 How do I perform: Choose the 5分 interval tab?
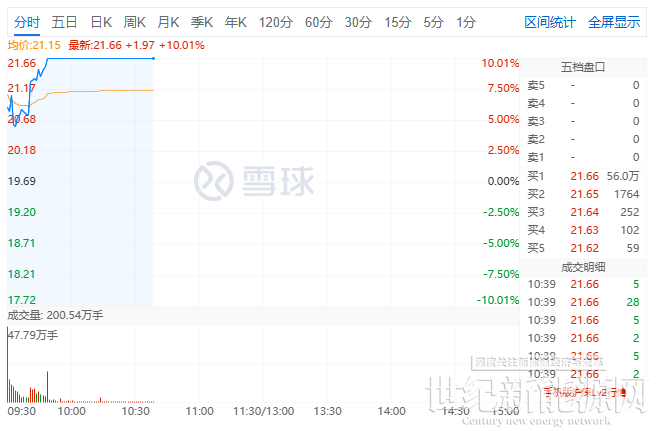pos(433,21)
